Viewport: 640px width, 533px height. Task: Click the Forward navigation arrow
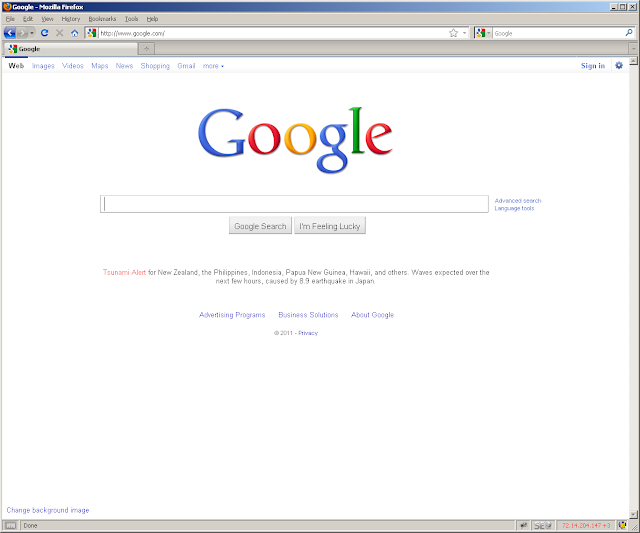coord(22,33)
